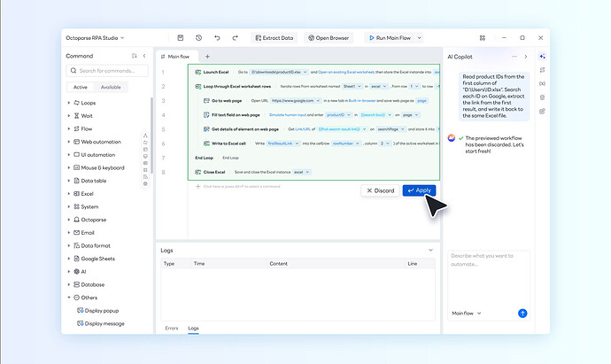The image size is (611, 364).
Task: Open the searchPage dropdown
Action: (x=391, y=129)
